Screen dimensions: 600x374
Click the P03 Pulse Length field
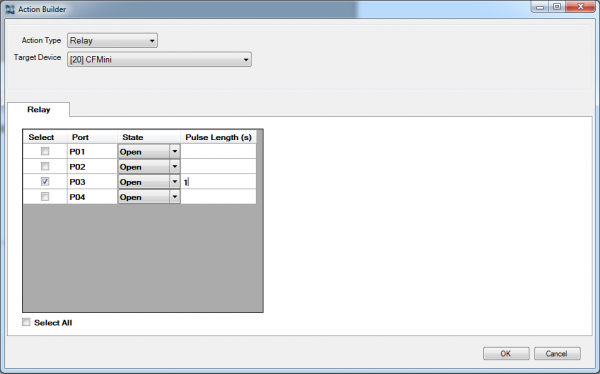click(218, 181)
